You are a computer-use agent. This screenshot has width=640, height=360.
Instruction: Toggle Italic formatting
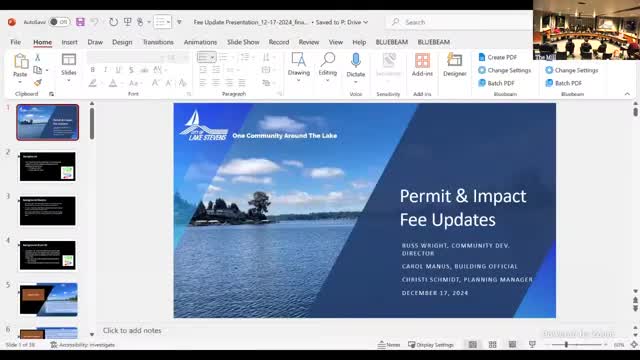click(105, 70)
